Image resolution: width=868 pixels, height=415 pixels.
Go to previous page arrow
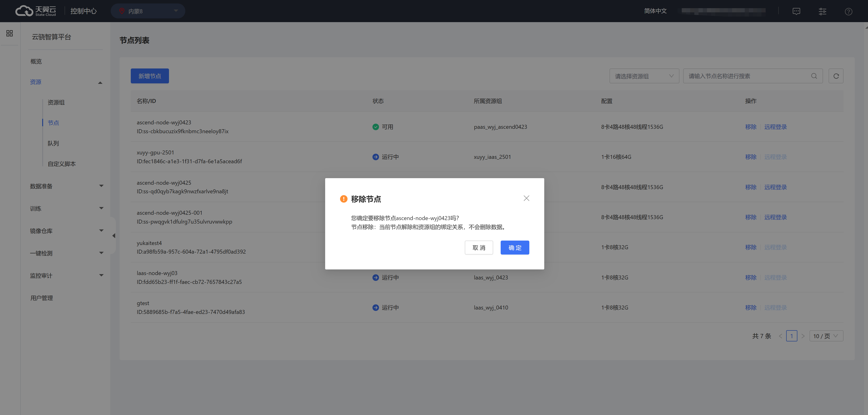pos(780,336)
